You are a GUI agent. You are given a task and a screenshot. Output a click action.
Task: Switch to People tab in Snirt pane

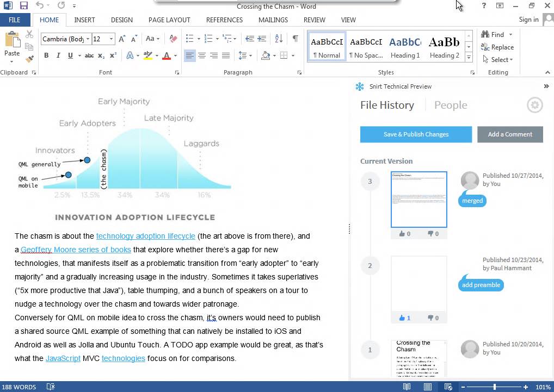[451, 105]
